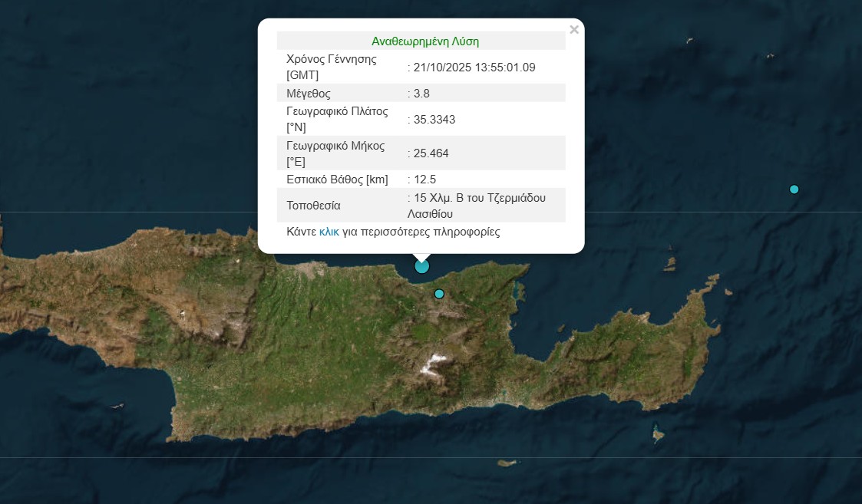
Task: Close the earthquake info popup
Action: pos(574,30)
